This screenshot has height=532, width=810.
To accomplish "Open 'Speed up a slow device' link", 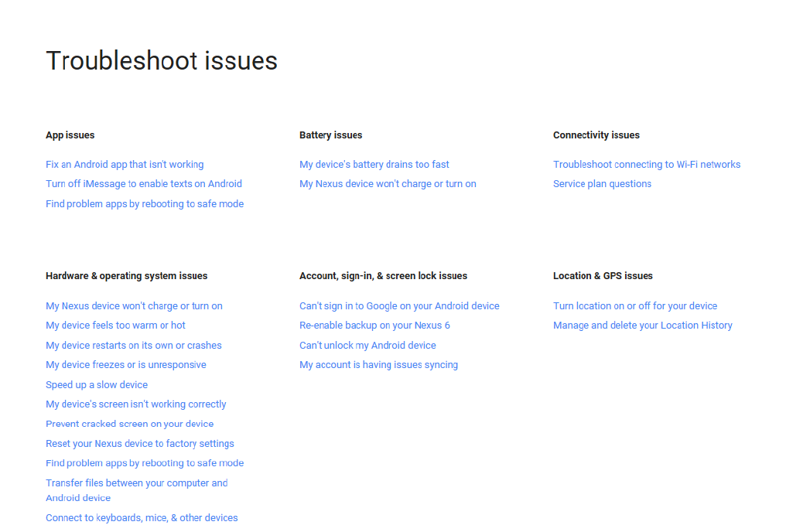I will (97, 385).
